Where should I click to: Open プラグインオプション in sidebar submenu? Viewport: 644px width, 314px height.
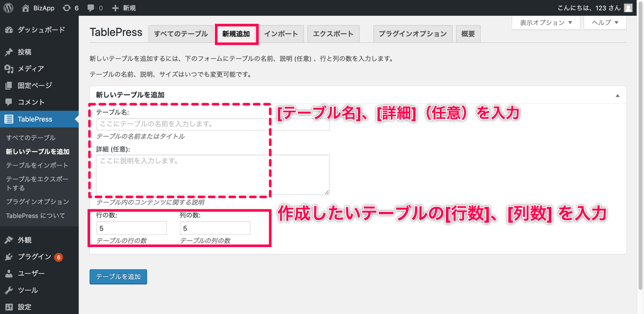click(37, 202)
